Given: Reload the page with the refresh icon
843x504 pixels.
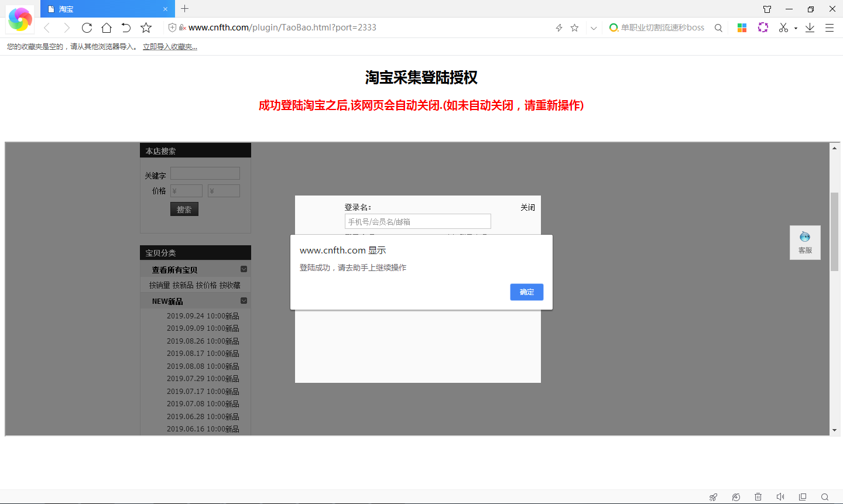Looking at the screenshot, I should click(87, 28).
